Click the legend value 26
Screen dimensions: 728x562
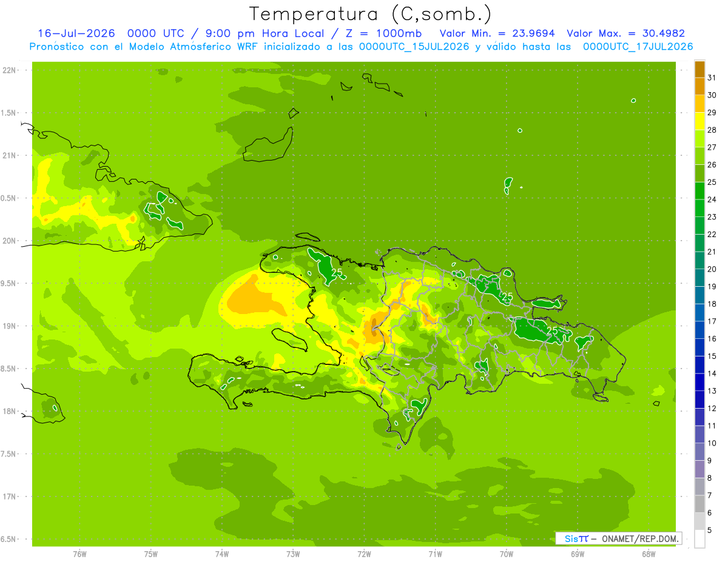713,165
